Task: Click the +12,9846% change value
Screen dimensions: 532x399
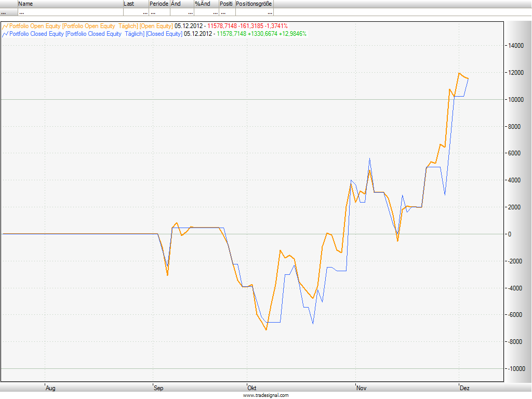Action: (292, 34)
